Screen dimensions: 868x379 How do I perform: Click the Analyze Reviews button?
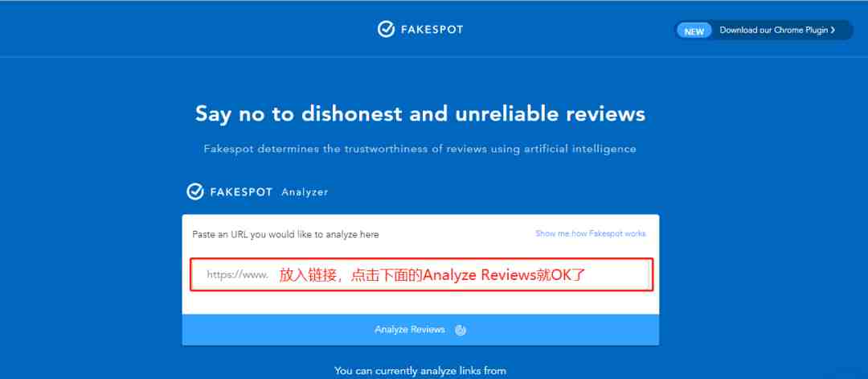(x=420, y=330)
